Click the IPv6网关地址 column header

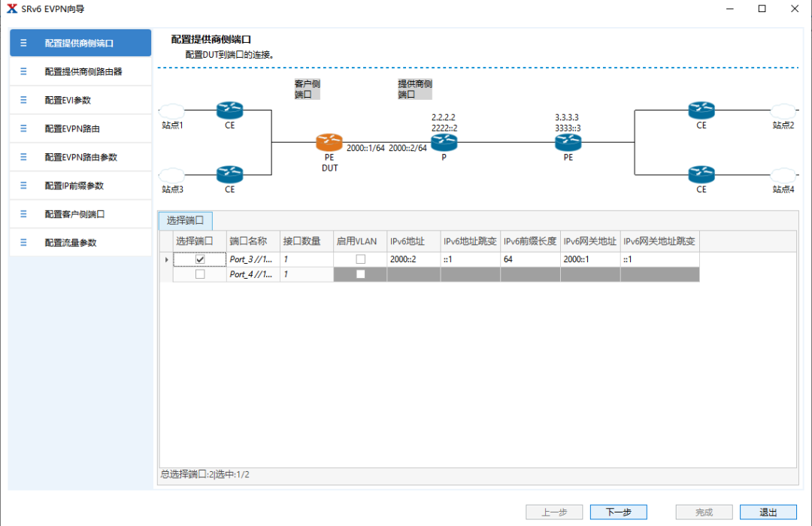tap(590, 241)
